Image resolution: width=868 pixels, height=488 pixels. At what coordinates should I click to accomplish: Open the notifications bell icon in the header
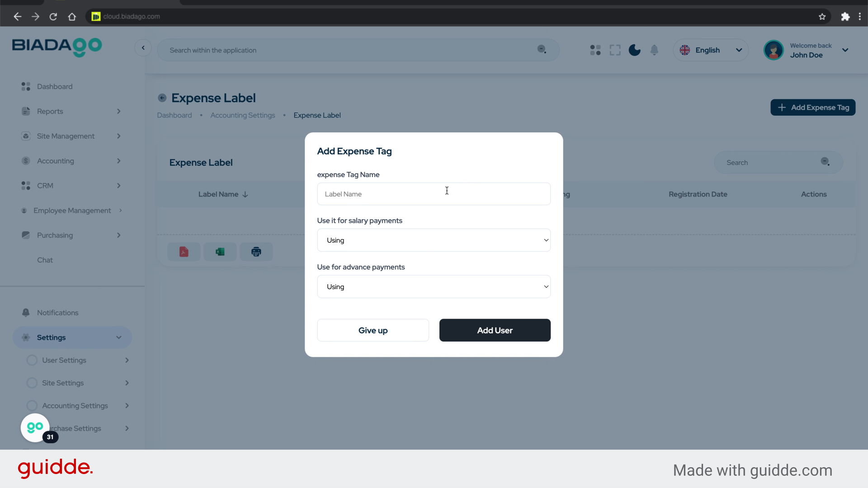point(654,50)
